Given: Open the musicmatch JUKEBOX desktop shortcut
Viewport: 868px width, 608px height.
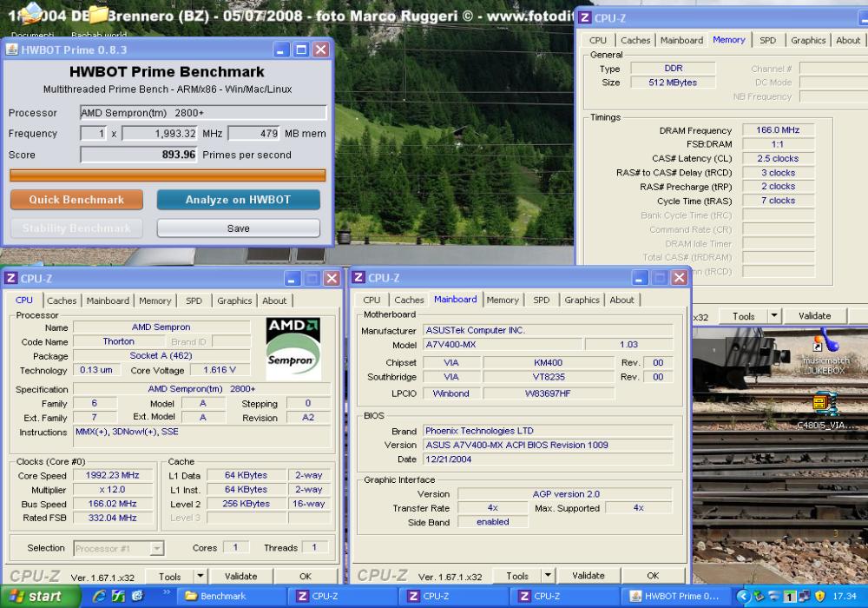Looking at the screenshot, I should [x=825, y=352].
